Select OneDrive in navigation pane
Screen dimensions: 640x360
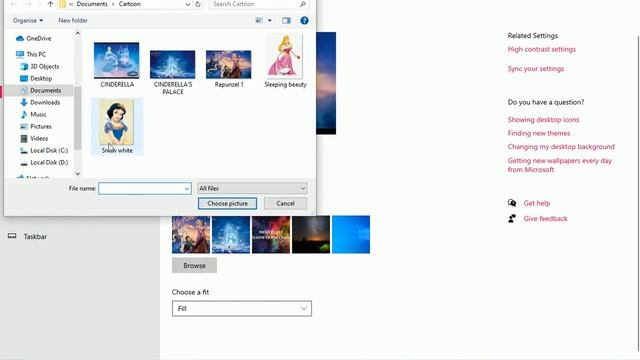tap(34, 38)
